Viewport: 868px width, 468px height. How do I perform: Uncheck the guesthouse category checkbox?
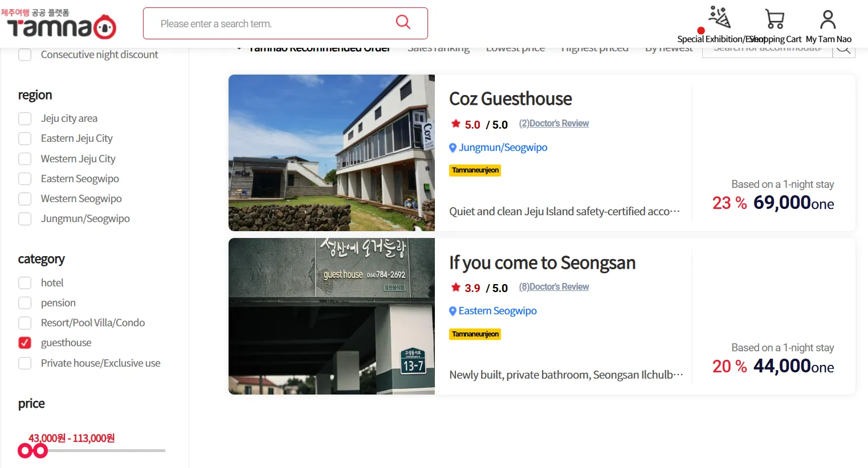(25, 343)
